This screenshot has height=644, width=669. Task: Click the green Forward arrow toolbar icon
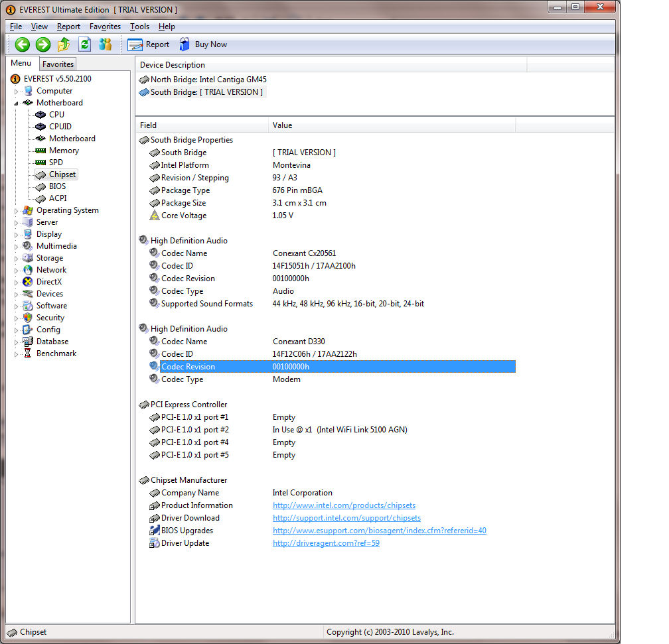(x=42, y=44)
